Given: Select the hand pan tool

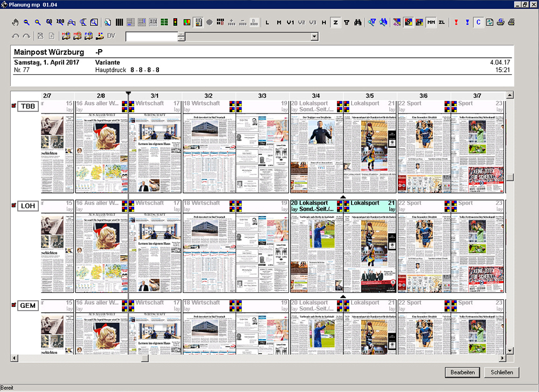Looking at the screenshot, I should coord(15,22).
